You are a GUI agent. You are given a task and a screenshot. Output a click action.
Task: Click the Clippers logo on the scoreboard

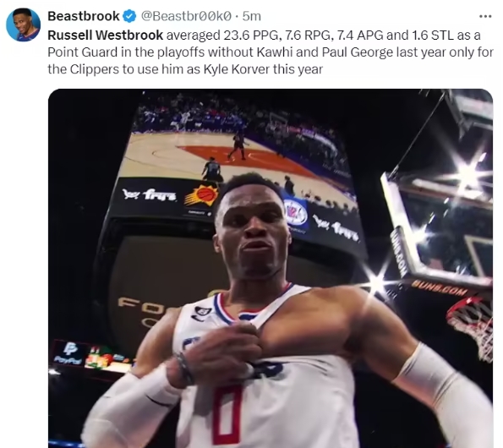(295, 212)
